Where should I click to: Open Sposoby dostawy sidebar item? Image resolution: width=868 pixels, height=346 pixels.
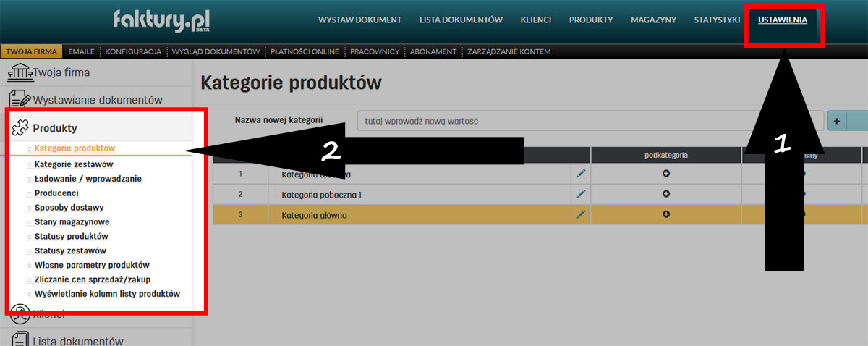click(69, 208)
